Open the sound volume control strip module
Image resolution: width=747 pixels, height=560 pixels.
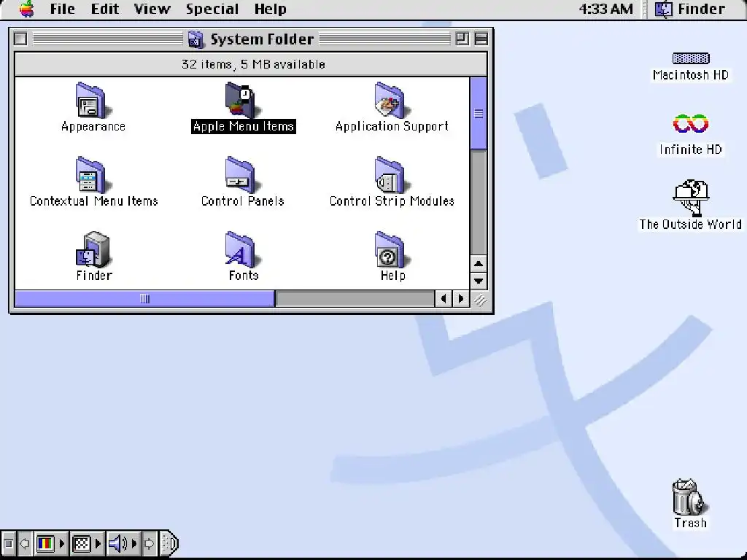pos(123,543)
